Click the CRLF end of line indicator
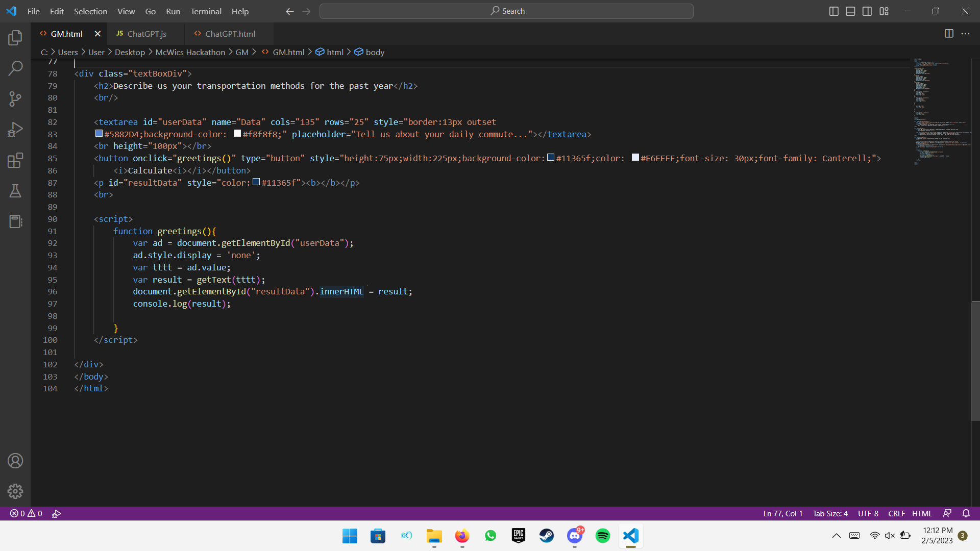The image size is (980, 551). tap(896, 513)
